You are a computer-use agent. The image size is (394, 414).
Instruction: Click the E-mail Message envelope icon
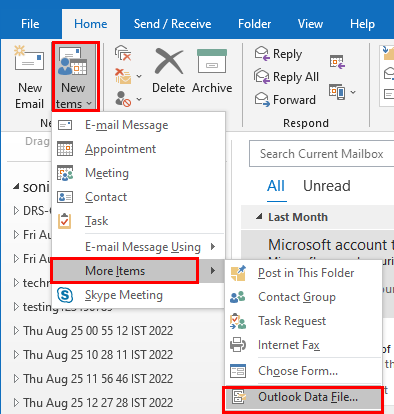[65, 125]
